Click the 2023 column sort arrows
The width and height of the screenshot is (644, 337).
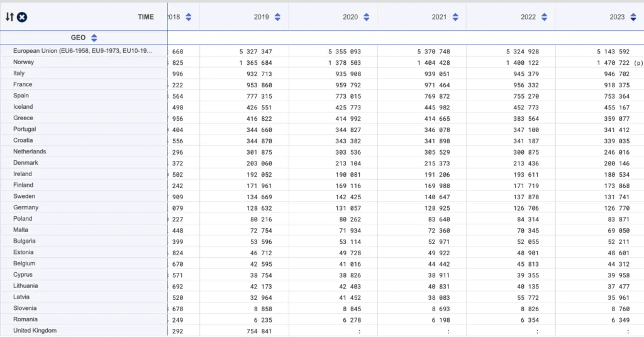tap(633, 17)
